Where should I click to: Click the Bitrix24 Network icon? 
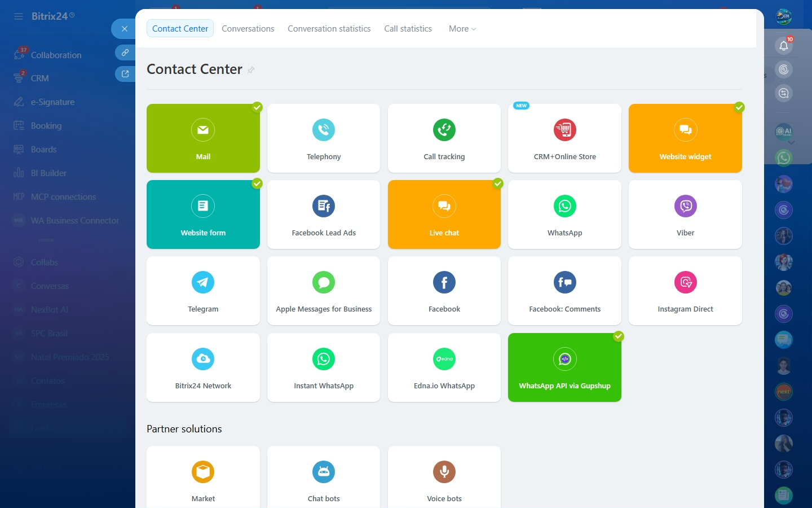coord(203,359)
